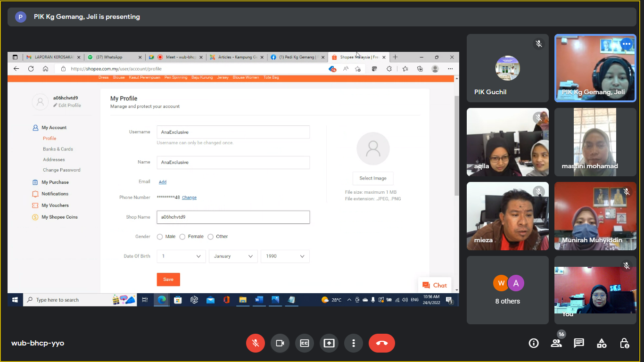Open the Meet chat messages panel icon

[x=579, y=343]
